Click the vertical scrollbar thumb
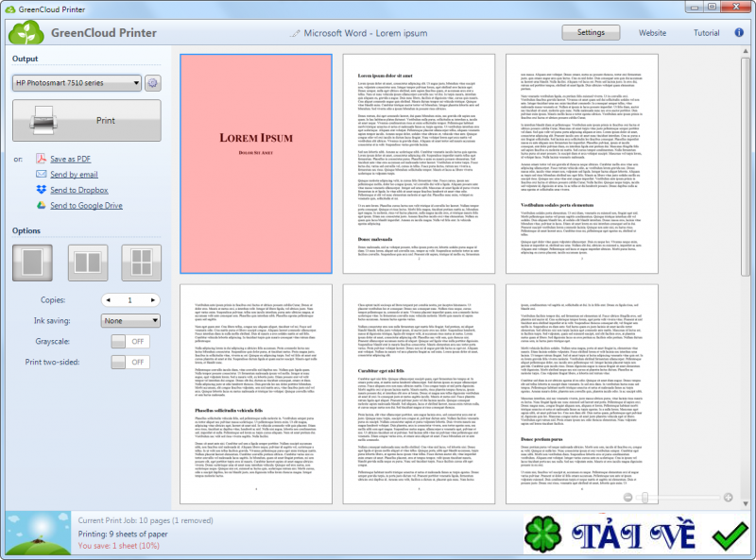This screenshot has width=756, height=560. tap(746, 166)
